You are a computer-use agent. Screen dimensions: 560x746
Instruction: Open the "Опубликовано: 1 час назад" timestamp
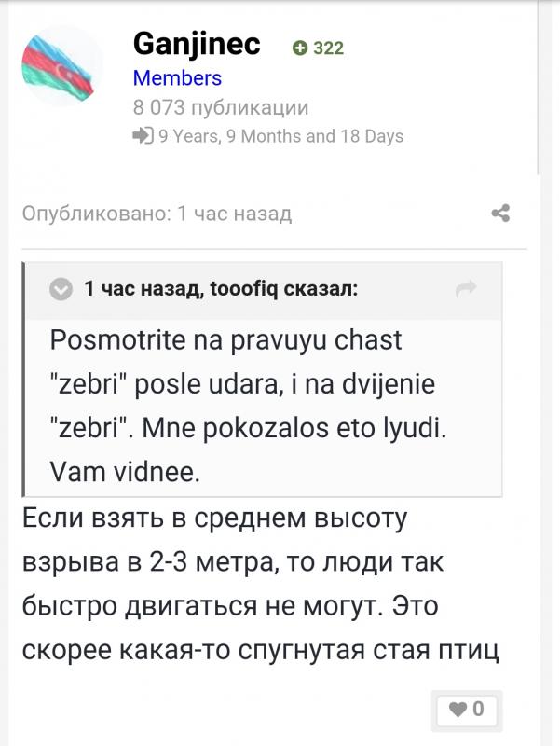[x=157, y=214]
